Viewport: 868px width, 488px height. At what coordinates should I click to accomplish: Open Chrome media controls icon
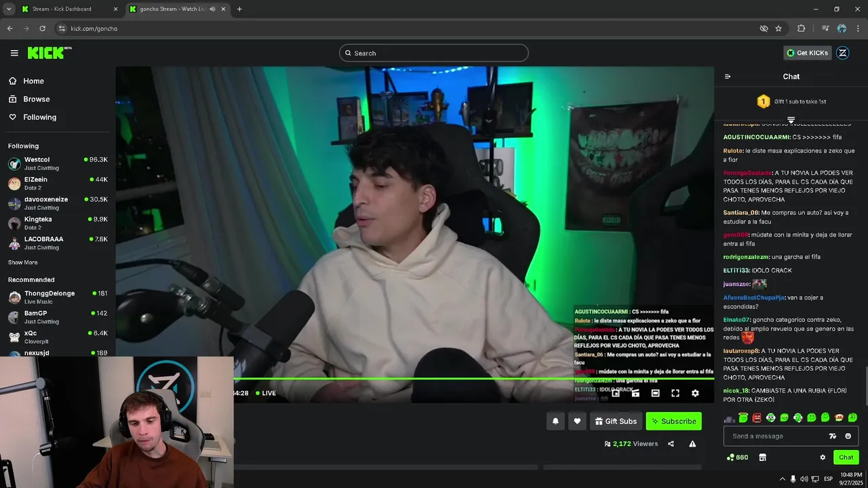click(x=825, y=28)
